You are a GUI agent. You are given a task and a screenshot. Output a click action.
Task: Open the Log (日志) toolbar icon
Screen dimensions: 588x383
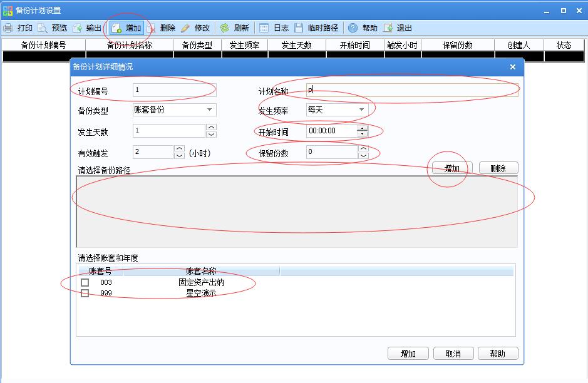point(264,28)
